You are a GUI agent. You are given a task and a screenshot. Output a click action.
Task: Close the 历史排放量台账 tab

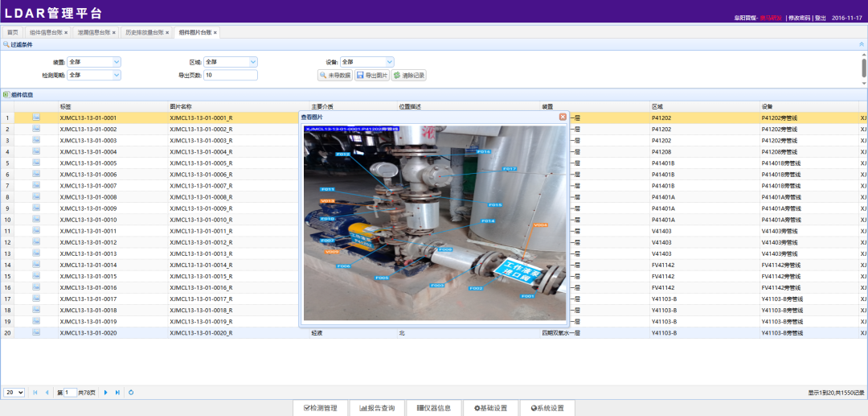(x=168, y=33)
